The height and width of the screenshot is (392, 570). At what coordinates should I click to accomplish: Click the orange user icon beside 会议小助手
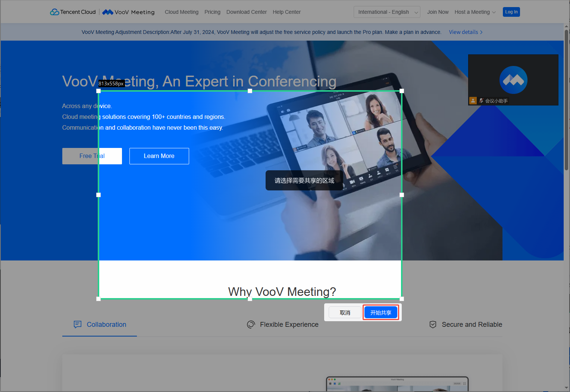click(x=473, y=101)
